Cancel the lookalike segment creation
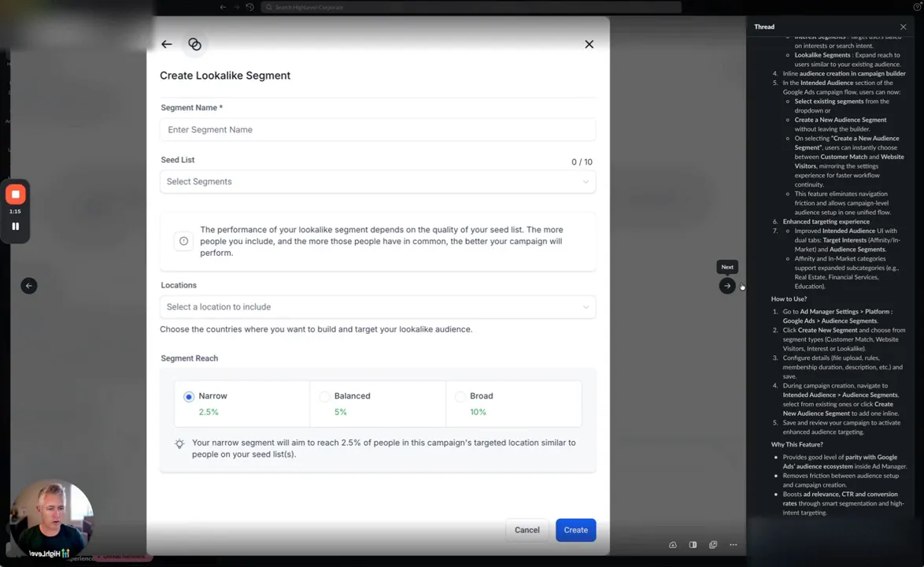This screenshot has width=924, height=567. click(x=527, y=529)
